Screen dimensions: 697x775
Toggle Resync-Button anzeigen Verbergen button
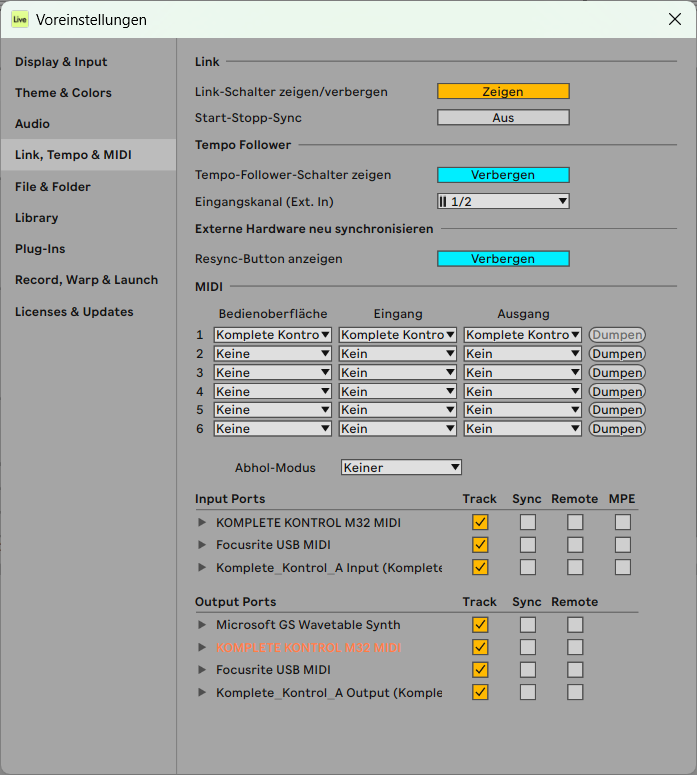pos(503,259)
